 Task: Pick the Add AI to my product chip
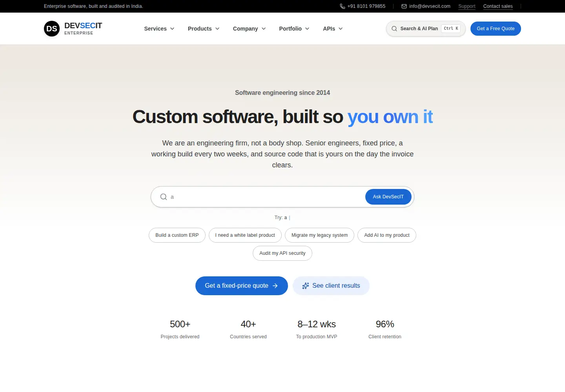(x=387, y=235)
